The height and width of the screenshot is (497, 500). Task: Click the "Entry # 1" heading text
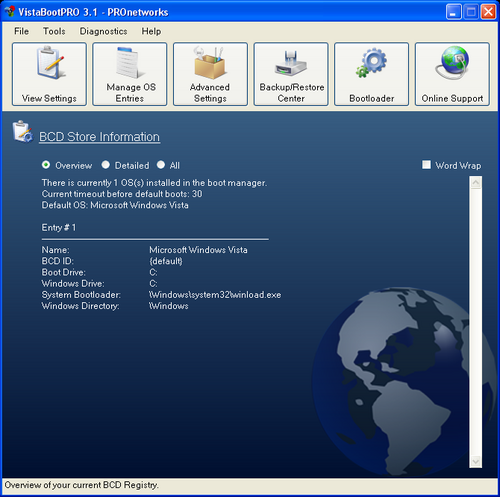click(59, 228)
